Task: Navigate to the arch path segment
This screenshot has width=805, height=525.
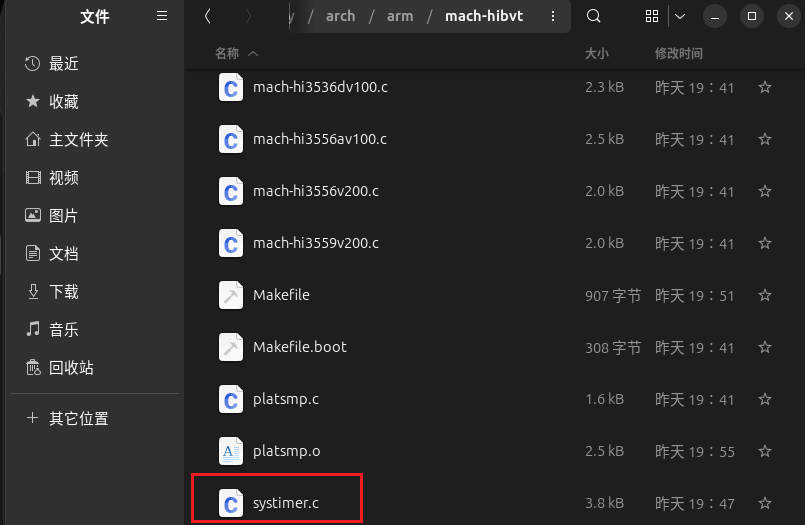Action: (x=340, y=16)
